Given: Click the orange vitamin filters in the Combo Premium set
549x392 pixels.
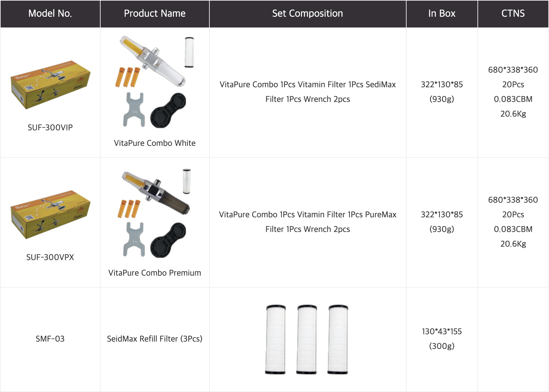Looking at the screenshot, I should pos(129,209).
